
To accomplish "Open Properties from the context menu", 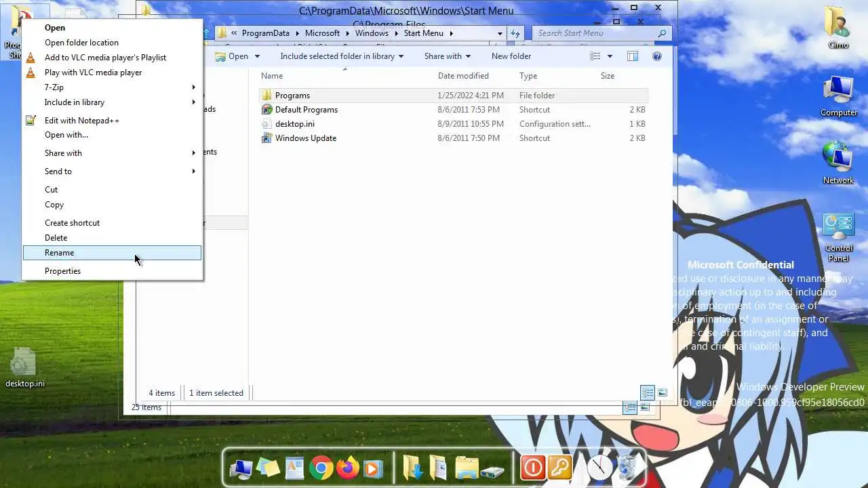I will point(112,271).
